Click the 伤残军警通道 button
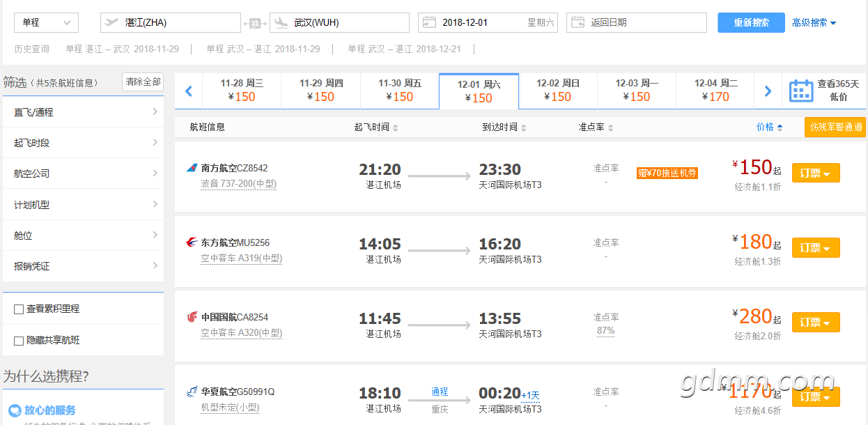Viewport: 868px width, 425px height. pos(835,127)
